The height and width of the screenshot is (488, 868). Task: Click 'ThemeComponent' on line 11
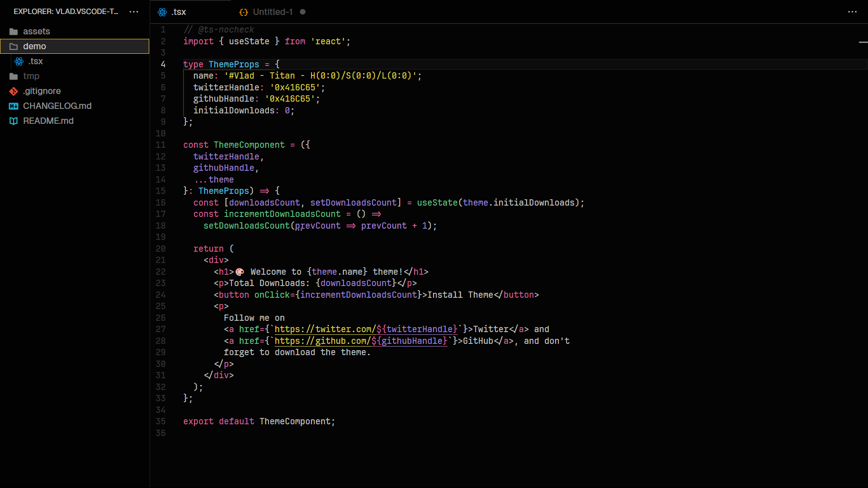(249, 145)
